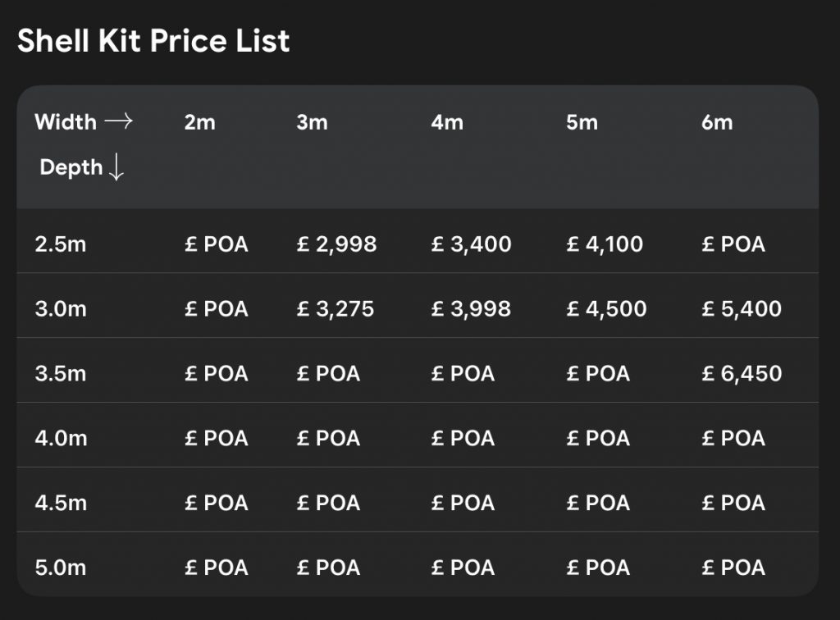This screenshot has width=840, height=620.
Task: Click the Shell Kit Price List heading
Action: tap(153, 40)
